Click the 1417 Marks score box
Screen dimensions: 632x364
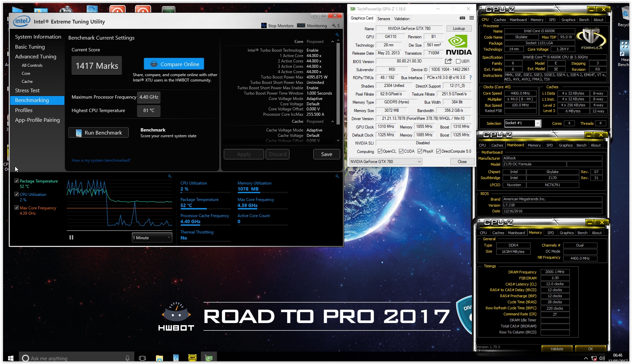(97, 65)
